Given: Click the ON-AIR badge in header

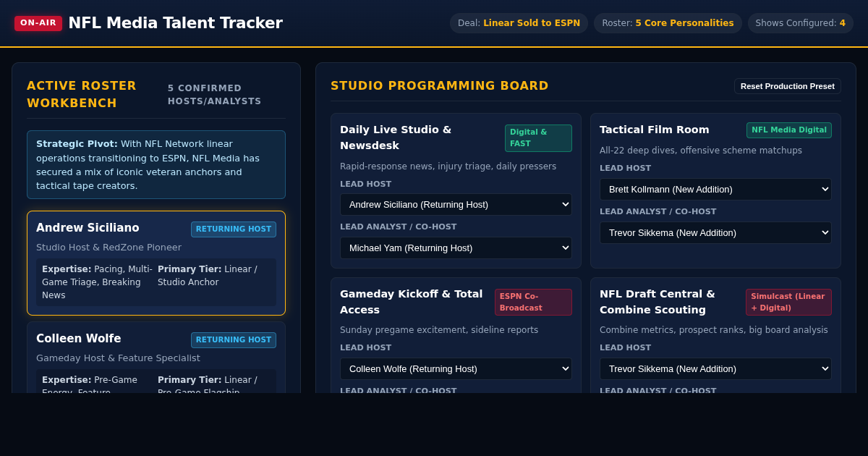Looking at the screenshot, I should (x=38, y=23).
